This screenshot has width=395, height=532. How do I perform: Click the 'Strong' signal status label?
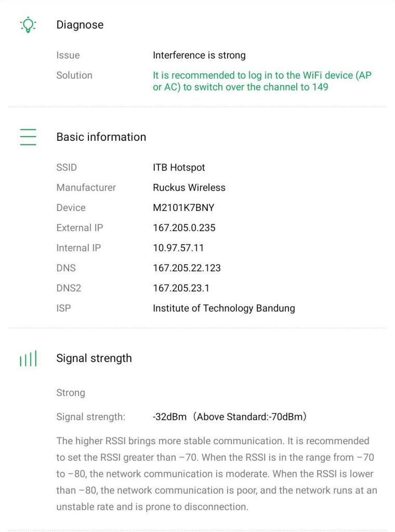pyautogui.click(x=71, y=393)
